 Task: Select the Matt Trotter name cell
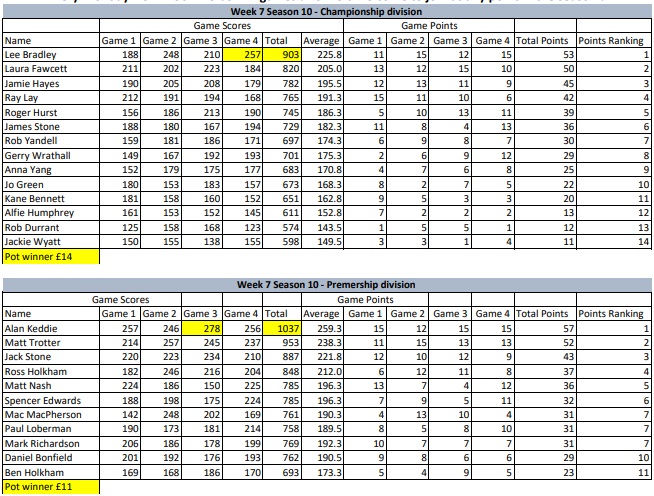point(51,343)
